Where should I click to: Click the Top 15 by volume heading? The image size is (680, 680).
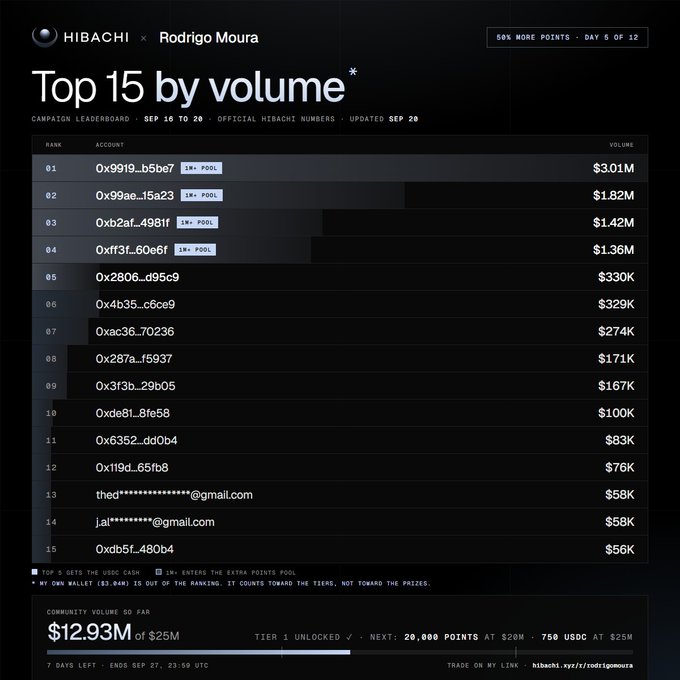pyautogui.click(x=188, y=87)
